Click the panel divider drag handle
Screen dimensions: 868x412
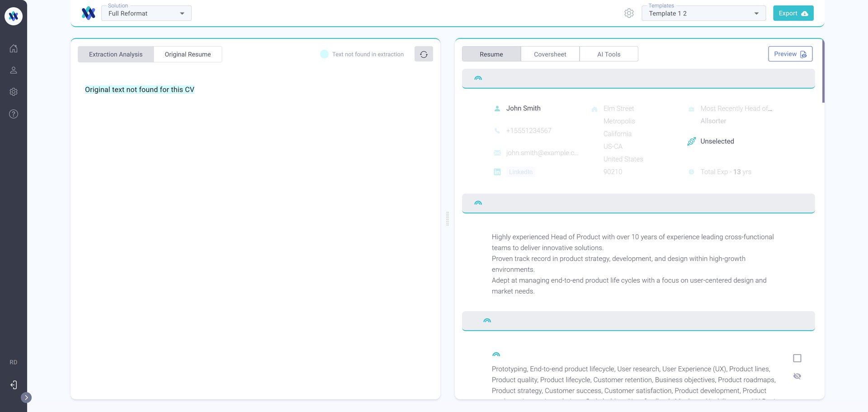pos(448,218)
